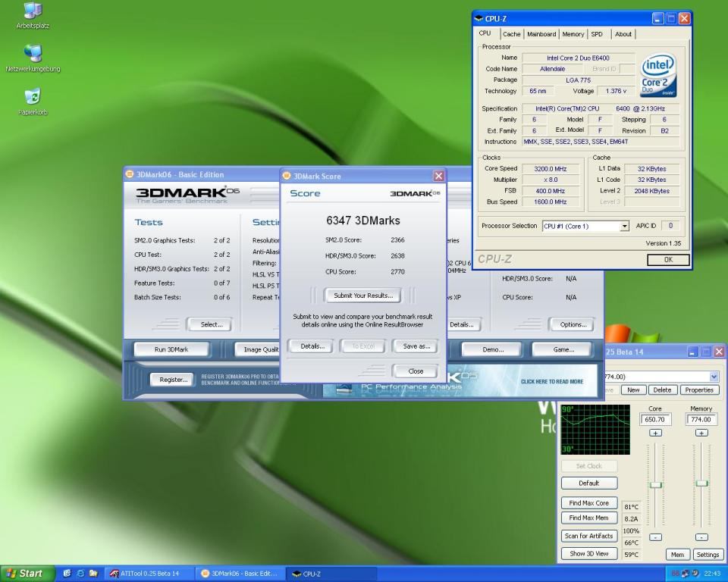Click the Image Quality button in 3DMark06
Screen dimensions: 728x582
257,349
